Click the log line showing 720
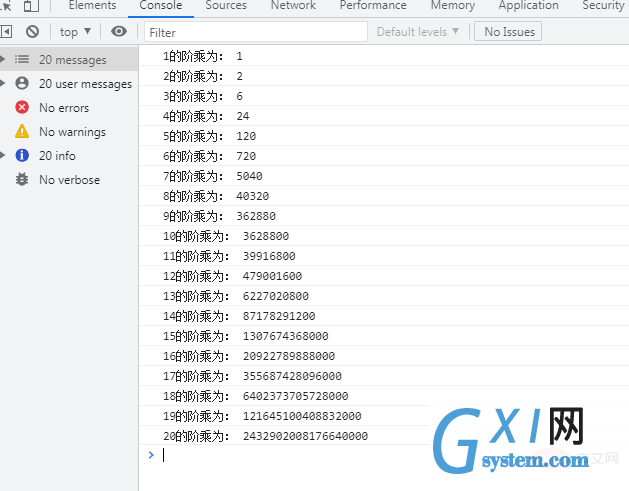Viewport: 629px width, 491px height. point(384,156)
